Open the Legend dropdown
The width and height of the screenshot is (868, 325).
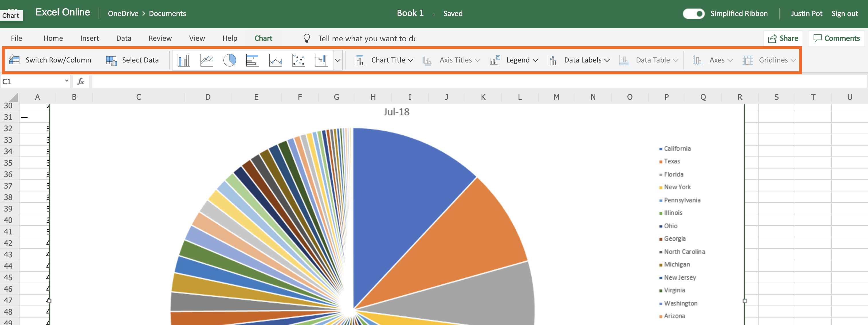tap(535, 60)
